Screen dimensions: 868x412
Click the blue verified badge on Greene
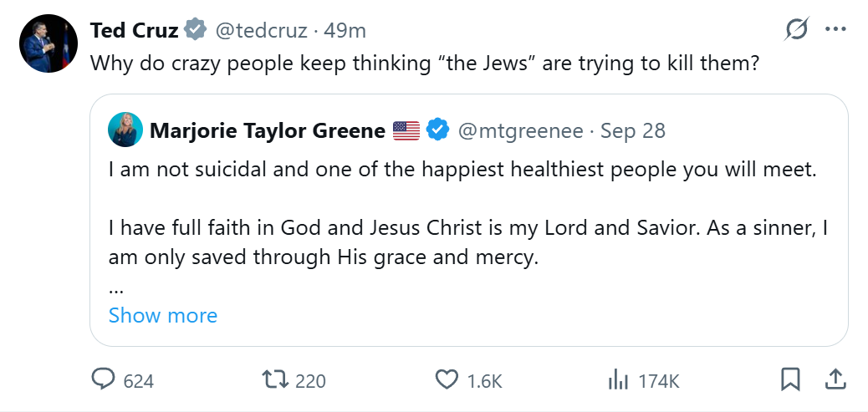click(437, 130)
